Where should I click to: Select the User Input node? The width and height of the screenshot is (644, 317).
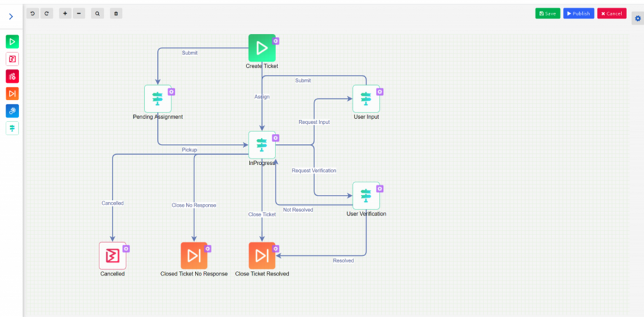[366, 99]
